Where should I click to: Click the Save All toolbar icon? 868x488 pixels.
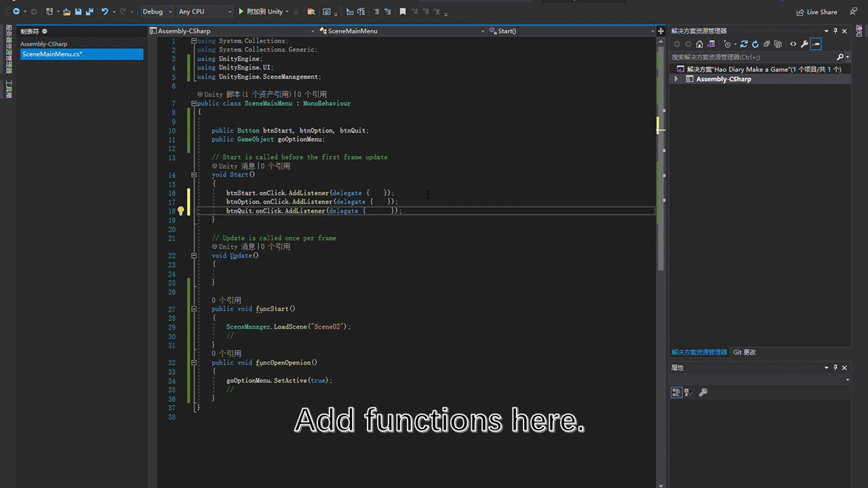tap(89, 12)
